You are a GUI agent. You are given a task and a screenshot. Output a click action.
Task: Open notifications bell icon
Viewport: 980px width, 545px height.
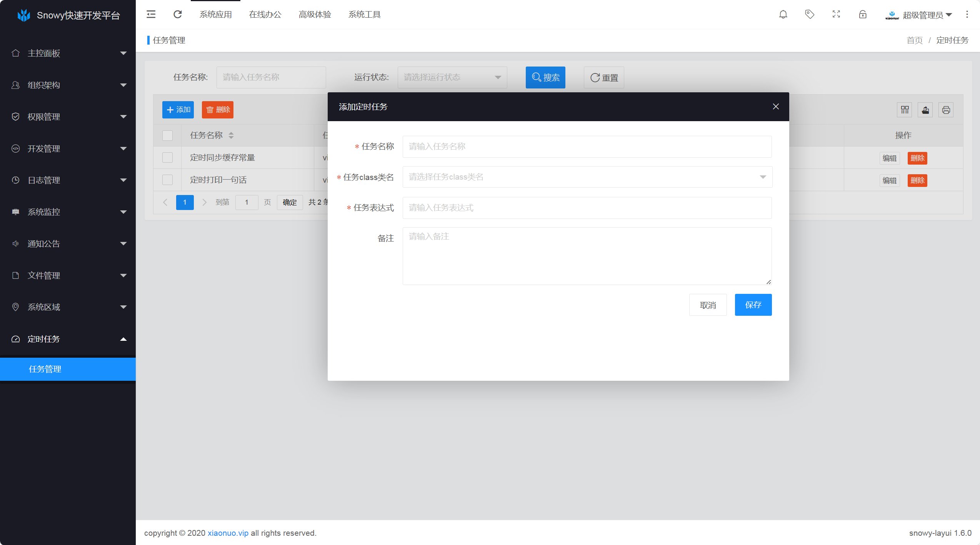point(783,15)
